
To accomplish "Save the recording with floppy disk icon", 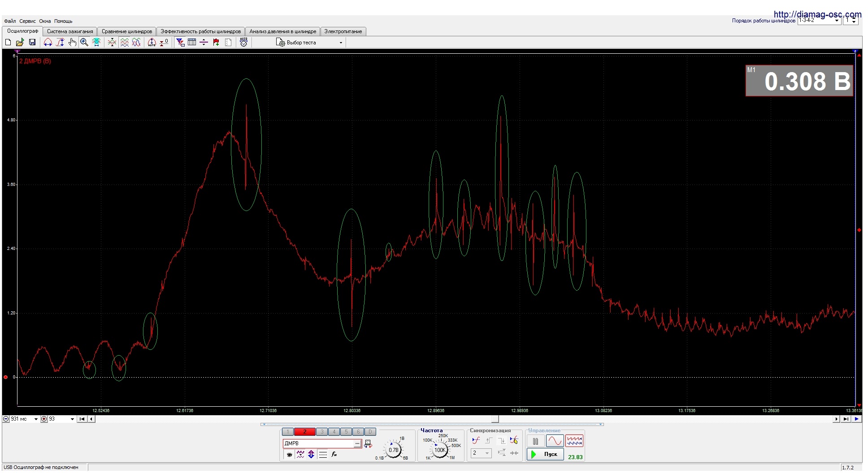I will point(32,42).
